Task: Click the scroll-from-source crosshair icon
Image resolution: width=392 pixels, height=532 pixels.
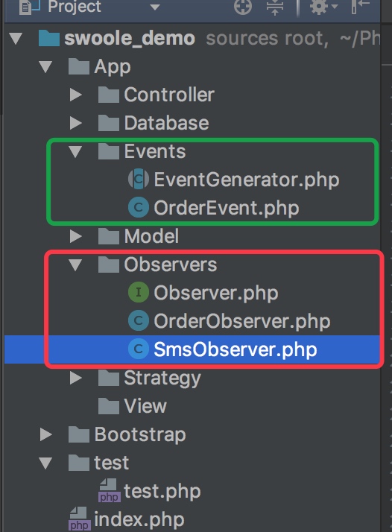Action: point(243,7)
